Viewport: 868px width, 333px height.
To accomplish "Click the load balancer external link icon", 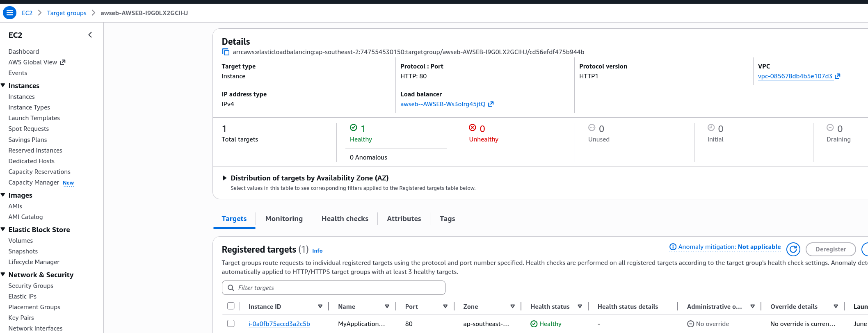I will coord(491,104).
